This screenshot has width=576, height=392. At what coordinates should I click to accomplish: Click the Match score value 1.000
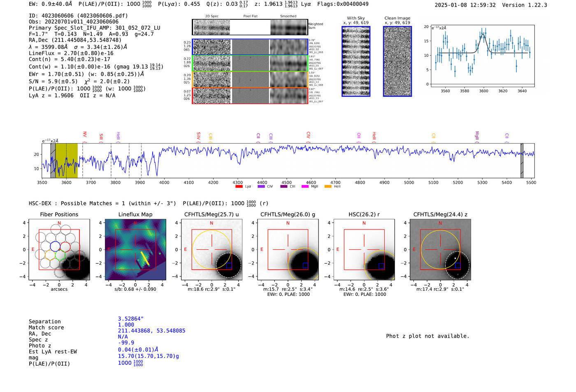point(126,325)
